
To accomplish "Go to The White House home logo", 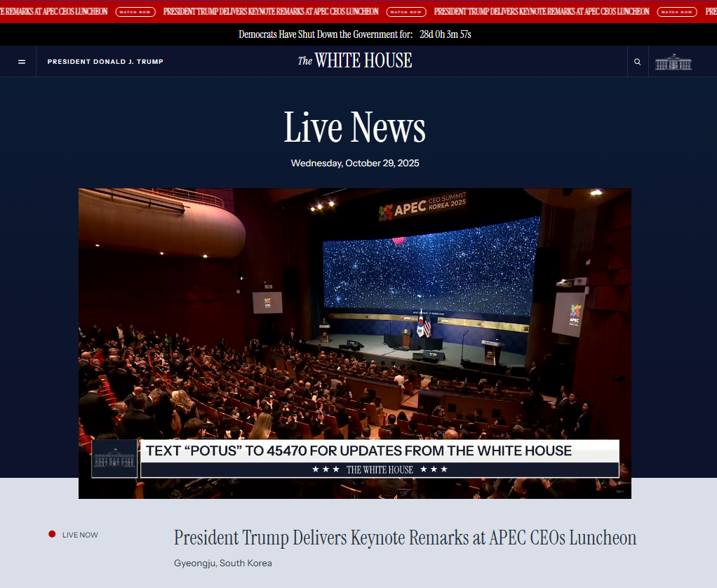I will tap(355, 61).
